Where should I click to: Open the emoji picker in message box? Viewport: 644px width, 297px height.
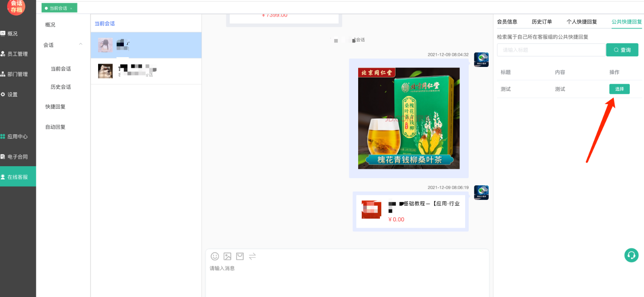215,256
